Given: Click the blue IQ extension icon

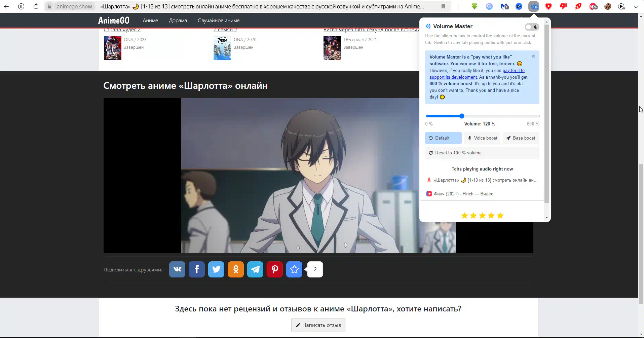Looking at the screenshot, I should [x=519, y=6].
